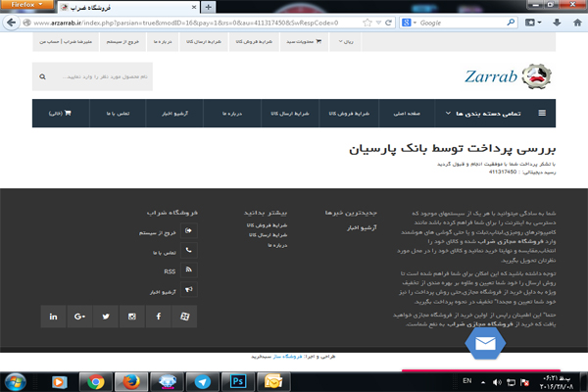Go back with the browser back arrow
Image resolution: width=588 pixels, height=392 pixels.
(x=11, y=23)
